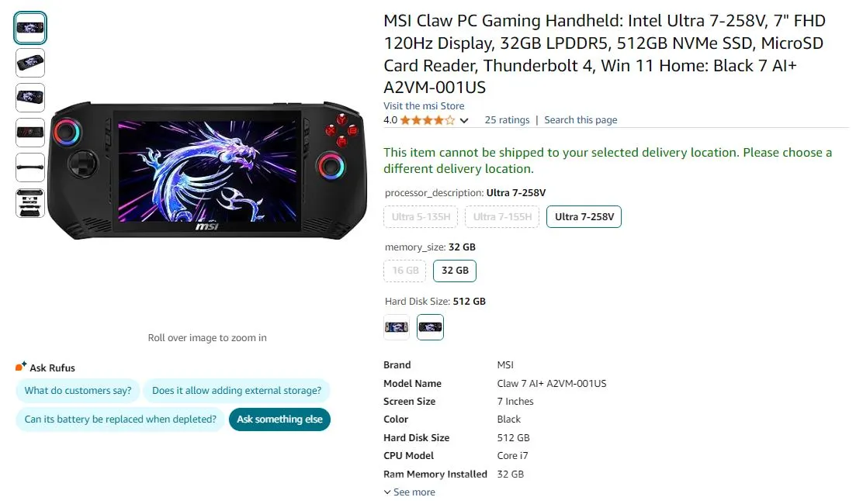
Task: Choose the 32 GB memory option
Action: click(454, 271)
